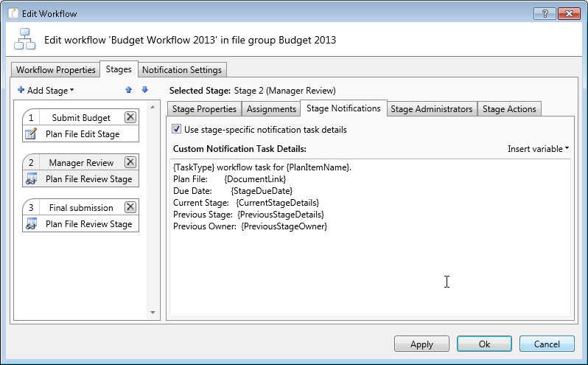
Task: Go to the Stage Actions tab
Action: 510,109
